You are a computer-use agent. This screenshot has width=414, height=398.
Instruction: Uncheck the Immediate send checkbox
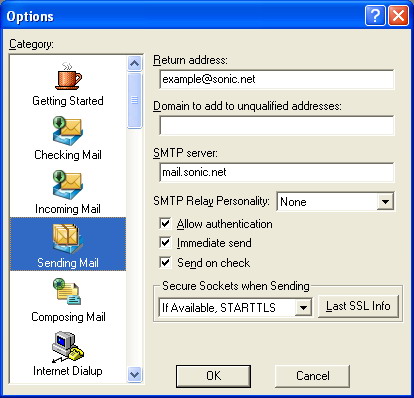[165, 242]
